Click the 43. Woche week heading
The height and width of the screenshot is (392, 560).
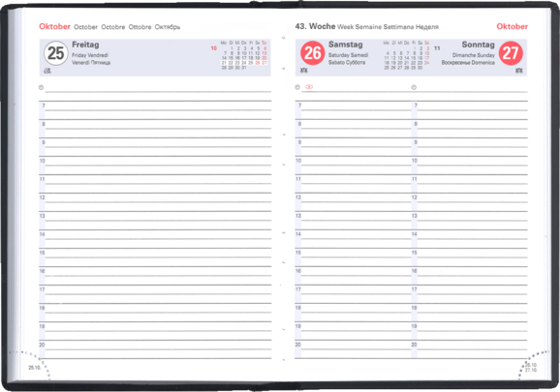[315, 26]
